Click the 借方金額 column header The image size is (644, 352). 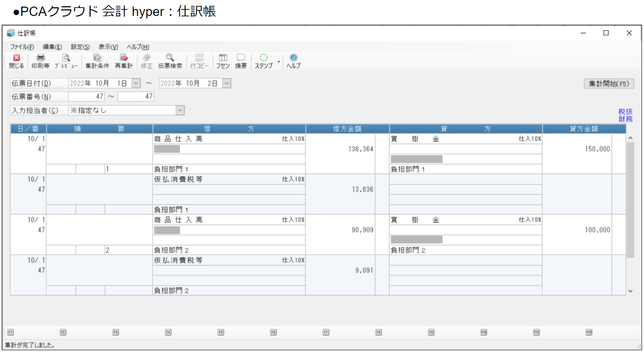pos(347,129)
